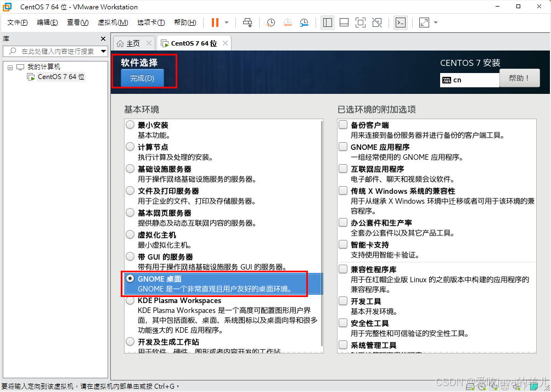Select 基本网页服务器 option
551x392 pixels.
[130, 212]
